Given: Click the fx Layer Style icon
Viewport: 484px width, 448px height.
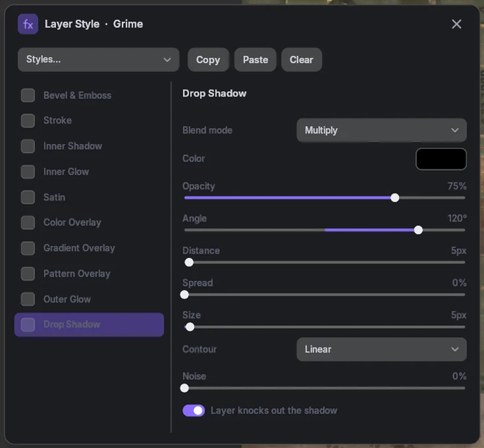Looking at the screenshot, I should pyautogui.click(x=28, y=24).
